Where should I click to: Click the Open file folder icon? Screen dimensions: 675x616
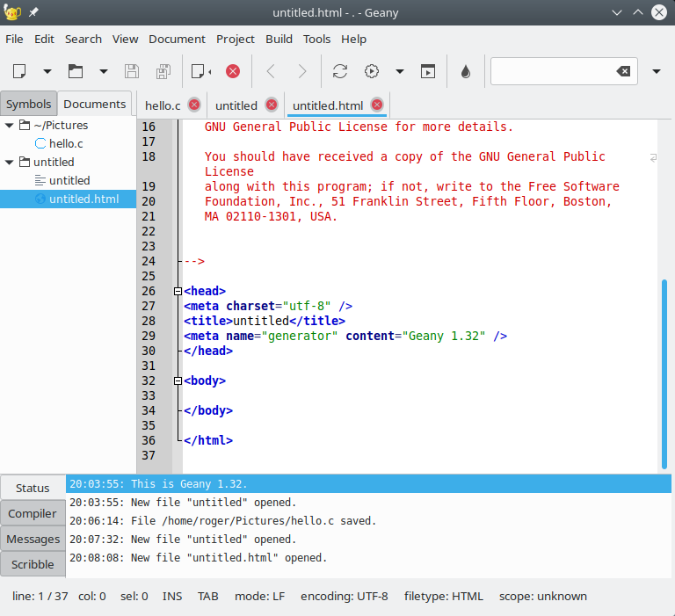coord(76,71)
